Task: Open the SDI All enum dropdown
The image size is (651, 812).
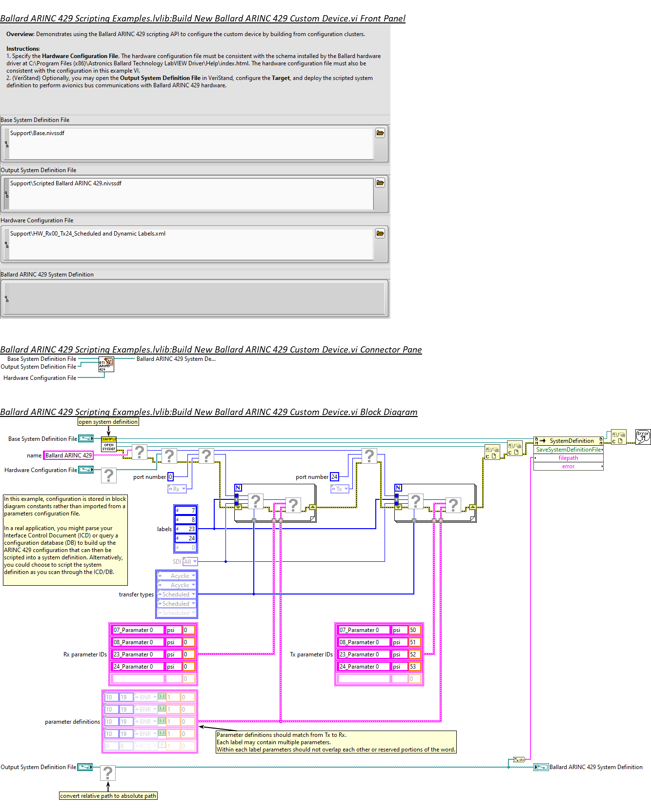Action: click(x=190, y=562)
